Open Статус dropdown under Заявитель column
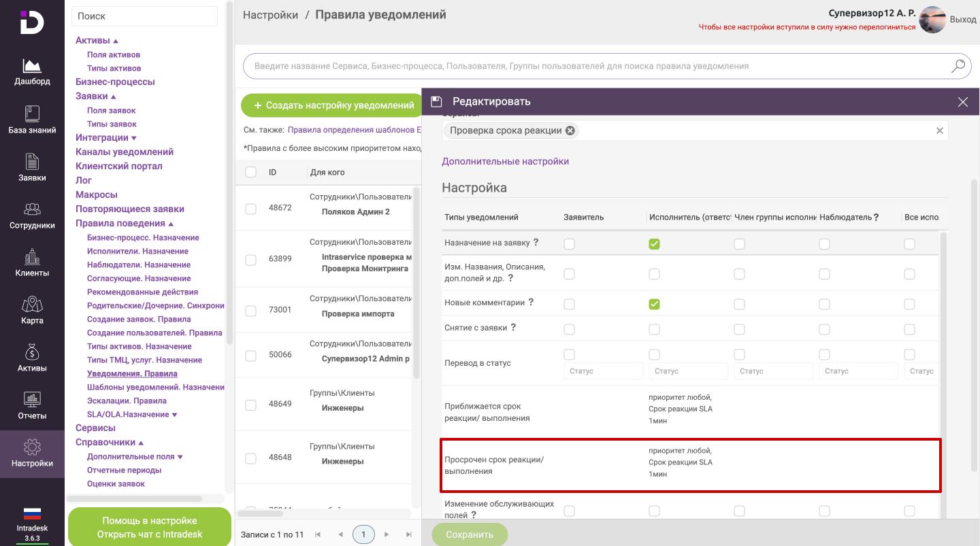 coord(603,371)
